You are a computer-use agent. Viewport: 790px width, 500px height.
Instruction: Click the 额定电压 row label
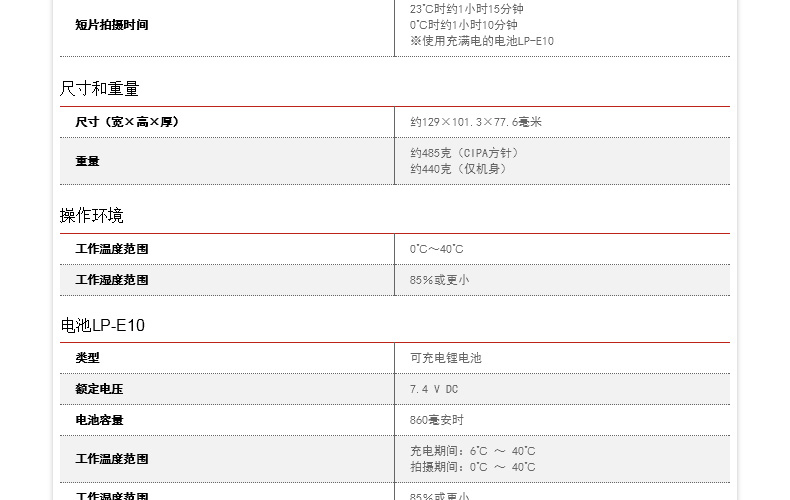pyautogui.click(x=99, y=389)
